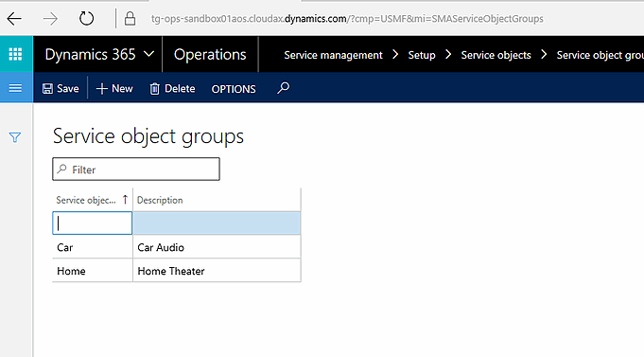This screenshot has height=357, width=644.
Task: Select the Car row cell
Action: click(93, 247)
